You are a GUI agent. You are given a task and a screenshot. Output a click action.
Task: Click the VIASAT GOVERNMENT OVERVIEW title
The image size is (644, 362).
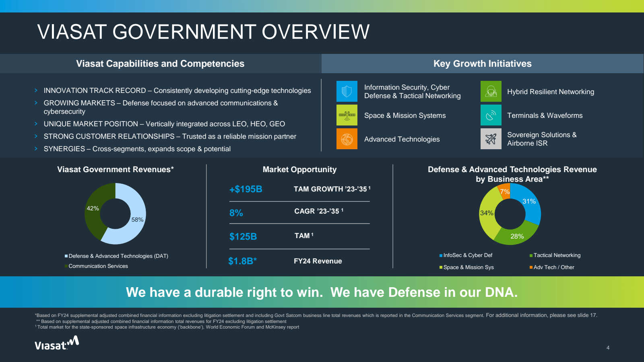(x=203, y=32)
